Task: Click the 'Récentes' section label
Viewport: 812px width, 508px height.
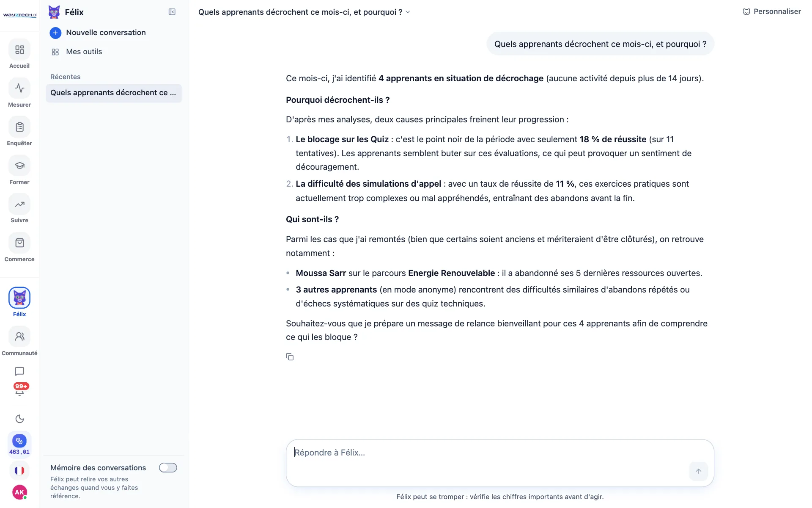Action: point(65,77)
